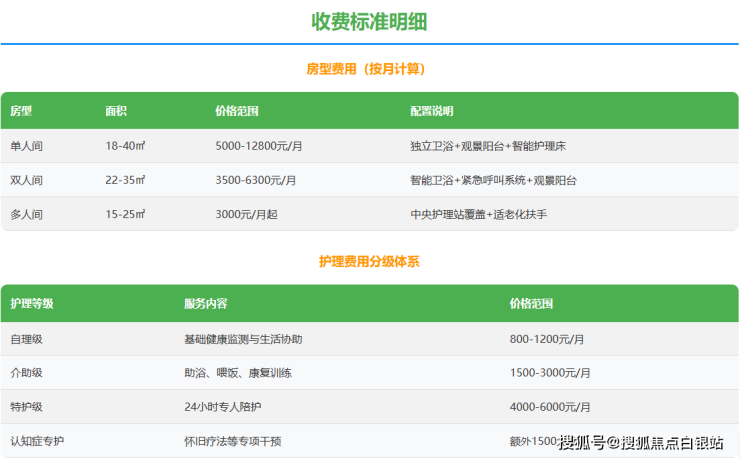
Task: Select the 房型费用（按月计算） section heading
Action: 369,69
